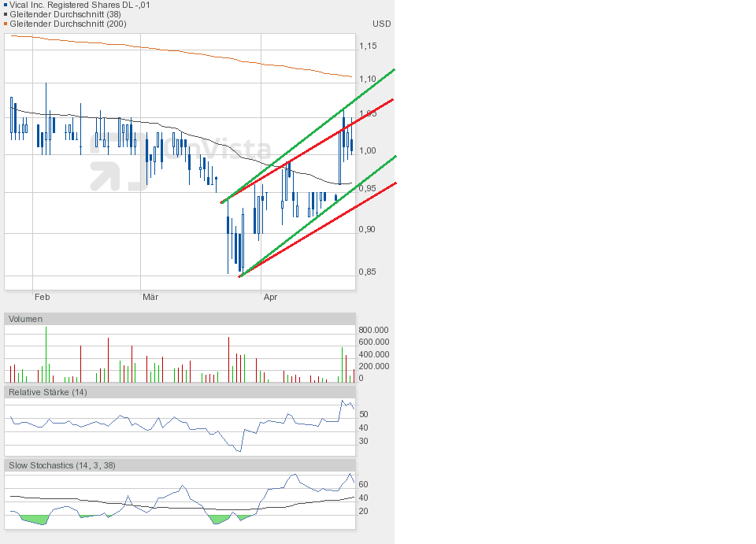Click the Volumen panel header
This screenshot has width=756, height=544.
coord(180,319)
